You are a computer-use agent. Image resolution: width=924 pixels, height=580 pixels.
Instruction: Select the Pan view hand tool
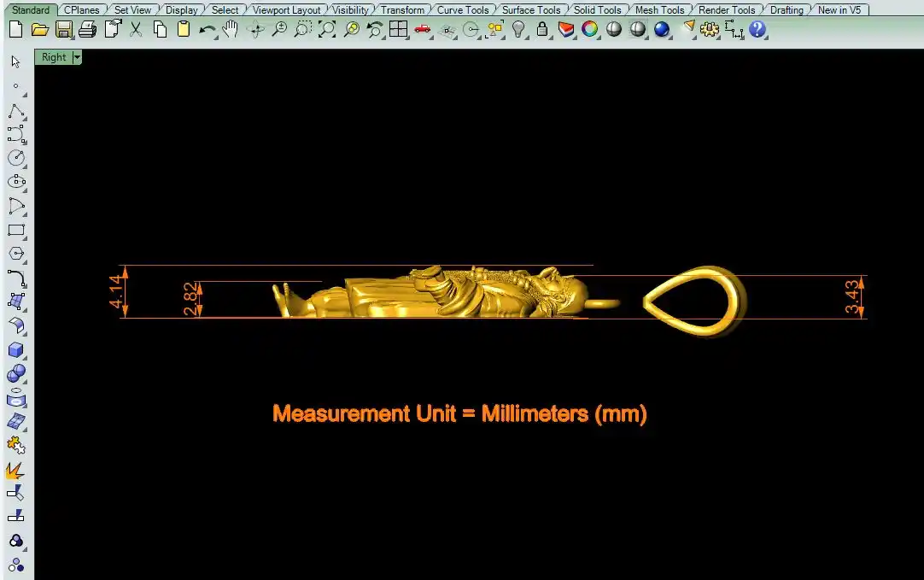click(231, 30)
